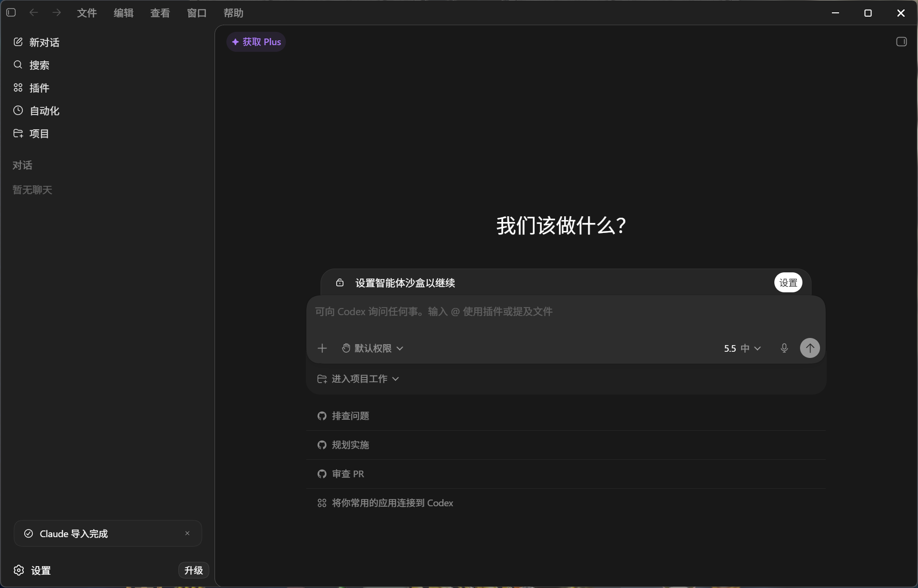Dismiss the Claude 导入完成 notification
Screen dimensions: 918x588
point(187,533)
